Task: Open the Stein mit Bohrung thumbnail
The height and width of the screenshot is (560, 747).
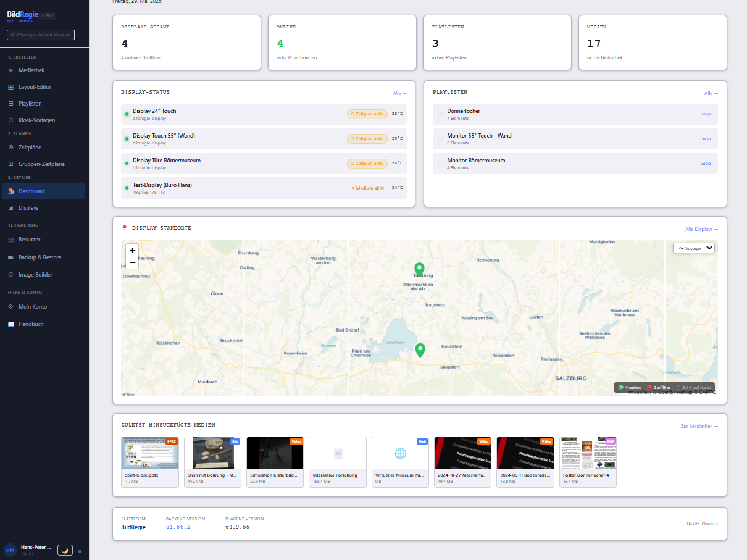Action: click(212, 453)
